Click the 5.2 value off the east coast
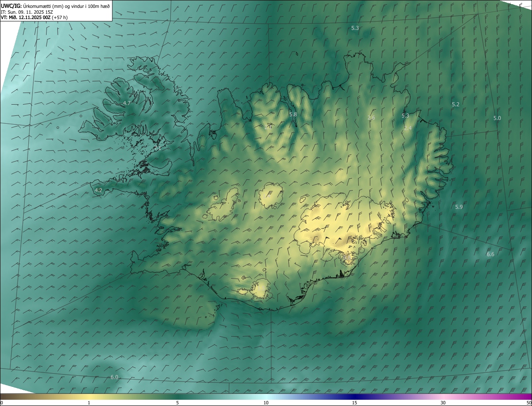 click(456, 104)
